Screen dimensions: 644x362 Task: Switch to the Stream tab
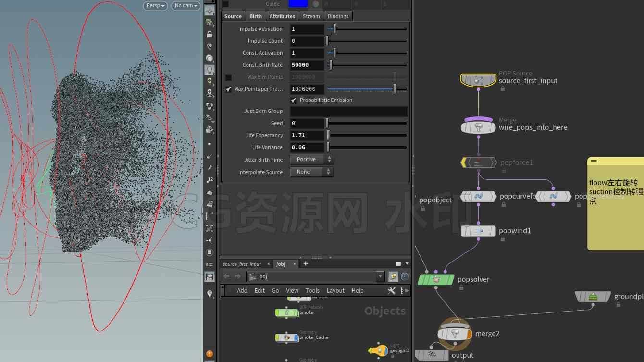pos(311,16)
